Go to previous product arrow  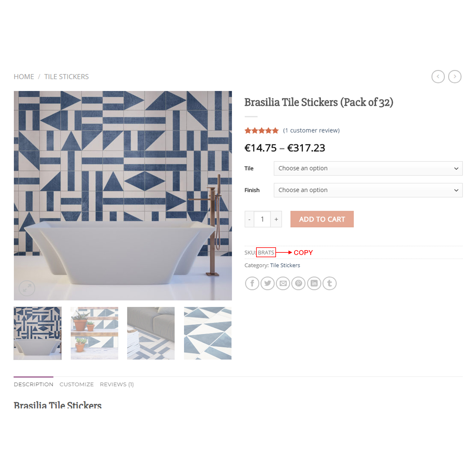tap(438, 77)
